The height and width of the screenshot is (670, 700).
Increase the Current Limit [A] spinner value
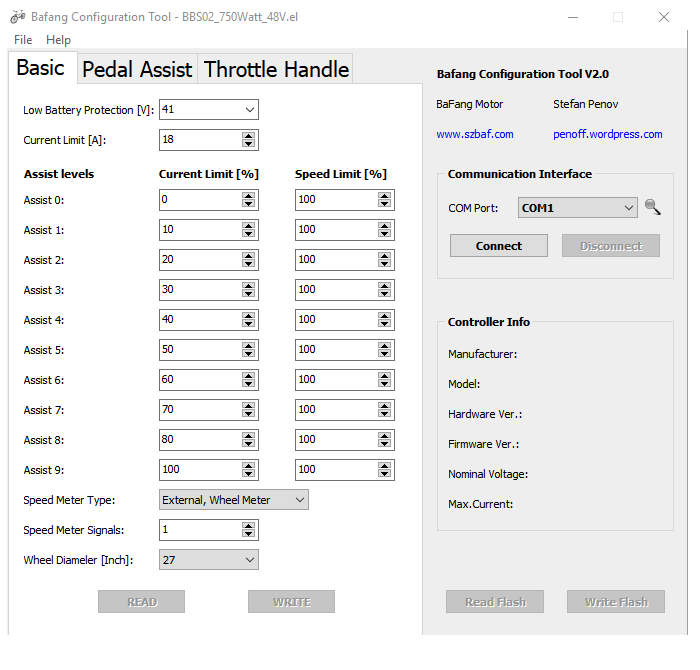coord(248,136)
